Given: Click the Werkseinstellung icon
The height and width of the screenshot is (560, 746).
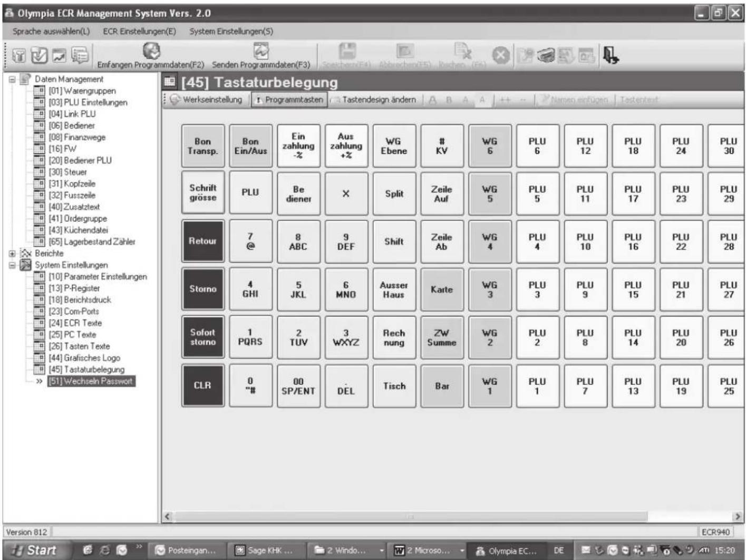Looking at the screenshot, I should 175,100.
